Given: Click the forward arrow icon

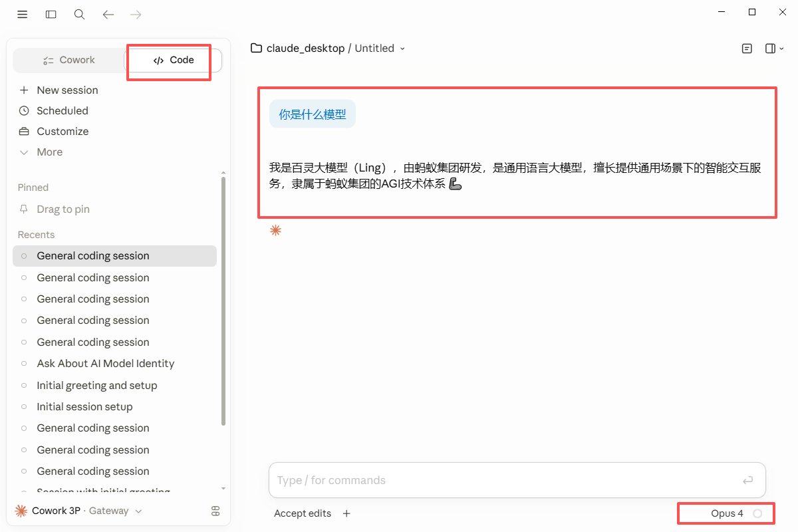Looking at the screenshot, I should [x=136, y=14].
